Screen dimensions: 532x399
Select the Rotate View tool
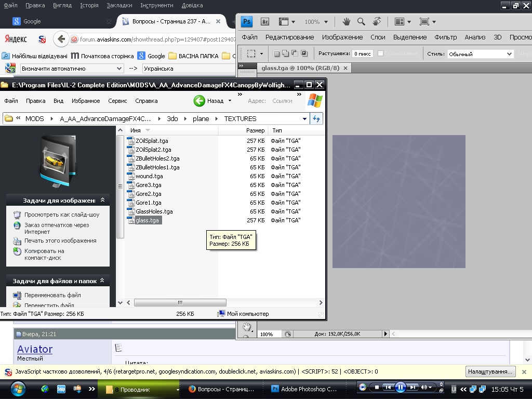[x=377, y=22]
